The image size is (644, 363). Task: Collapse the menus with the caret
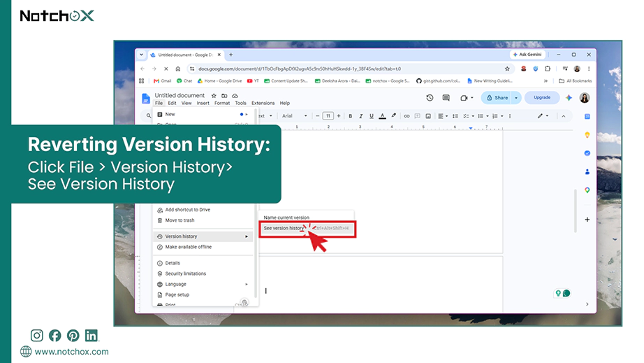564,116
